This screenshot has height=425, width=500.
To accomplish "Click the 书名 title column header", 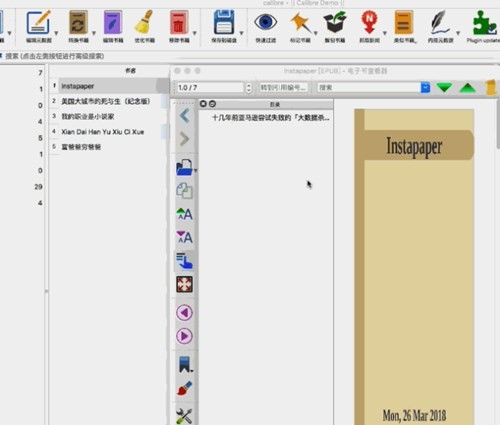I will (x=130, y=71).
